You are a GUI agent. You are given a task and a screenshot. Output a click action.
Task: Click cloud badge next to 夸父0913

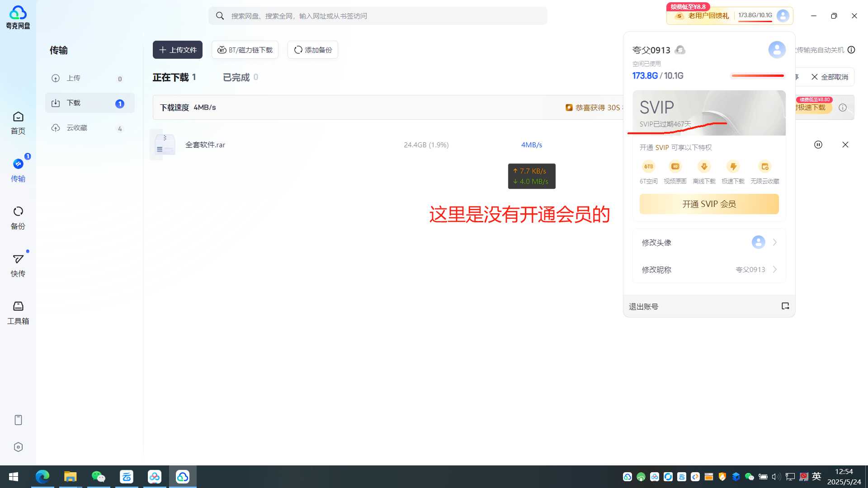point(680,50)
